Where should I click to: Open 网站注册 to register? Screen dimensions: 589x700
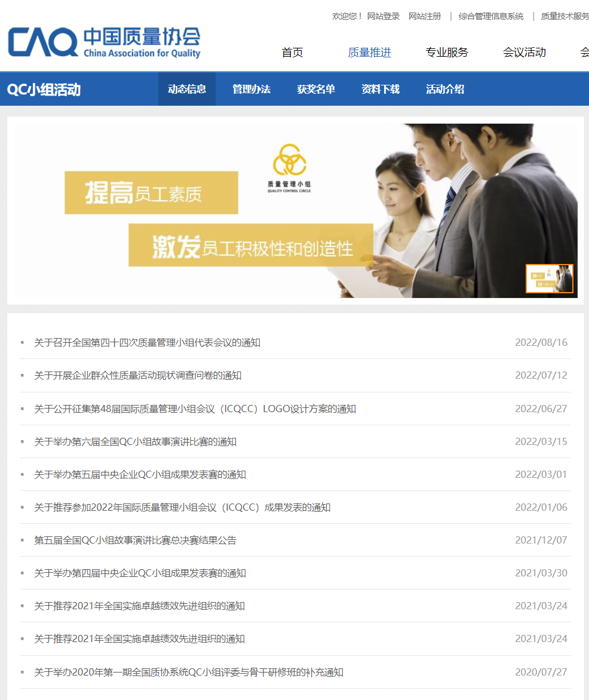[x=424, y=16]
